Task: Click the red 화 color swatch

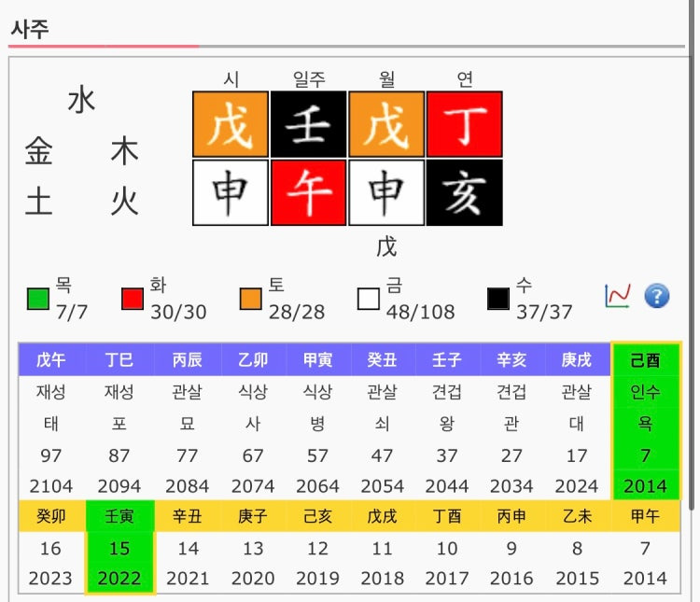Action: click(x=133, y=299)
